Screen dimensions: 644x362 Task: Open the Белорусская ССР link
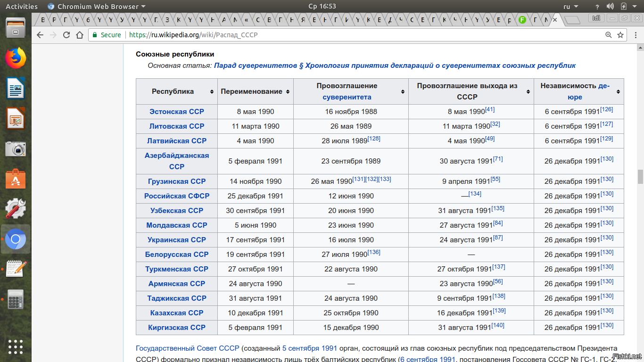click(x=177, y=255)
